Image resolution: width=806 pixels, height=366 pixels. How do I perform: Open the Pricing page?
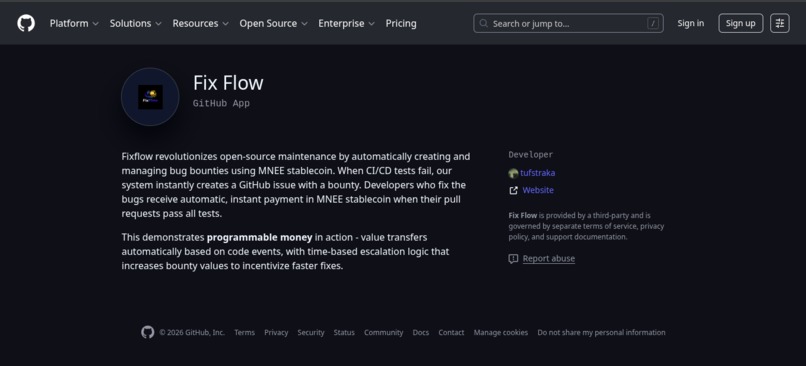(x=401, y=23)
